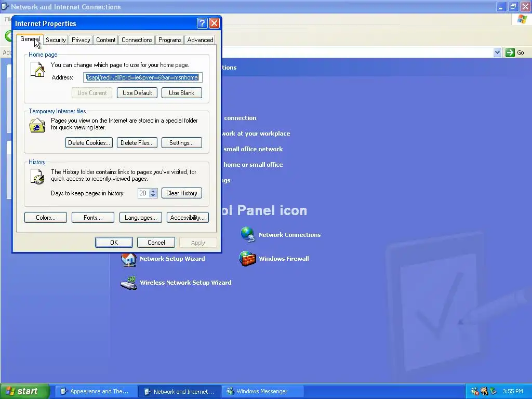Screen dimensions: 532x399
Task: Click Wireless Network Setup Wizard link text
Action: [x=185, y=283]
